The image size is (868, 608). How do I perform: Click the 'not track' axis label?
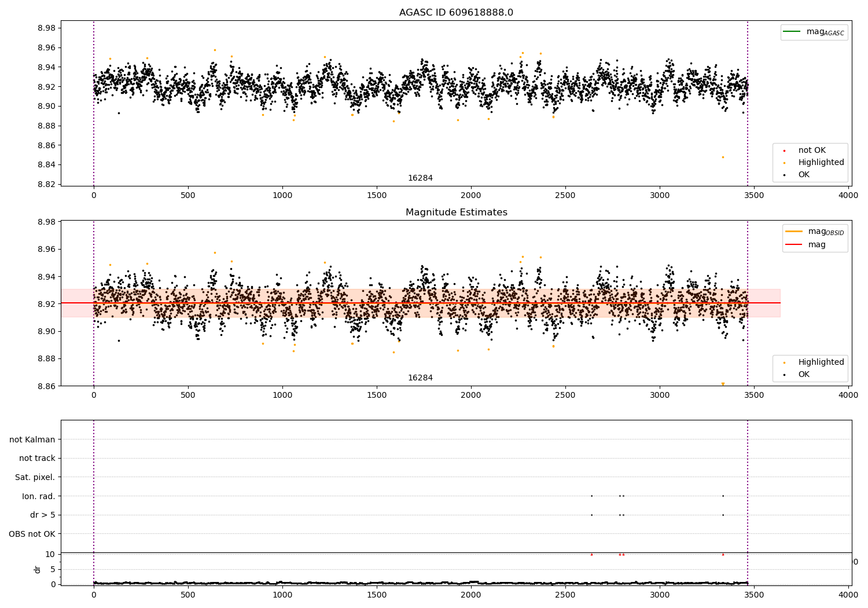pos(37,458)
